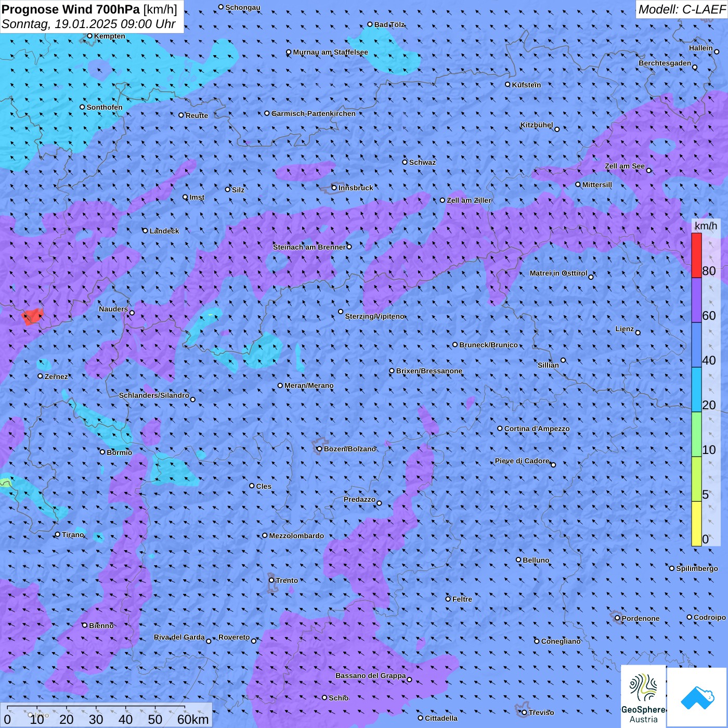
Task: Click the Landeck location dot
Action: click(145, 230)
